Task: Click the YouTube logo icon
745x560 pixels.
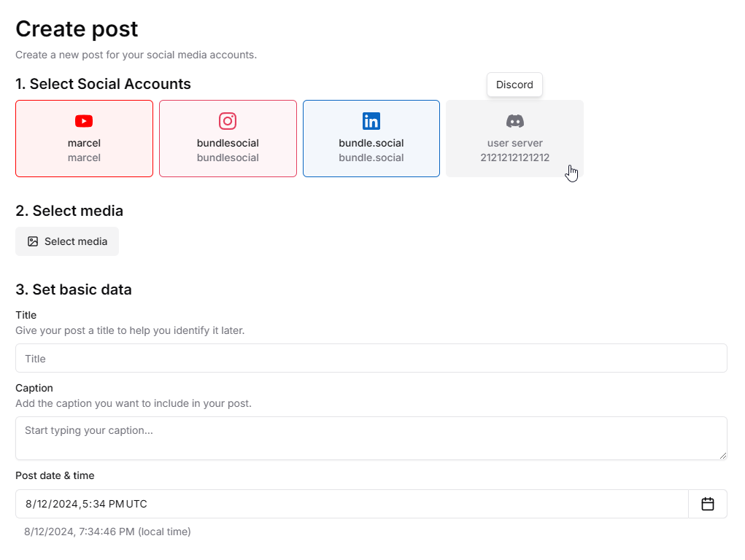Action: click(84, 121)
